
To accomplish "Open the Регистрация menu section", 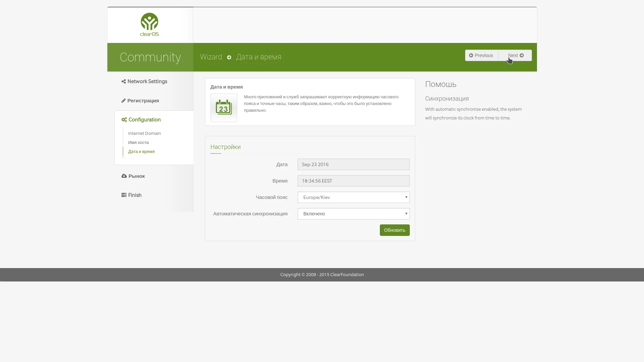I will click(x=143, y=101).
